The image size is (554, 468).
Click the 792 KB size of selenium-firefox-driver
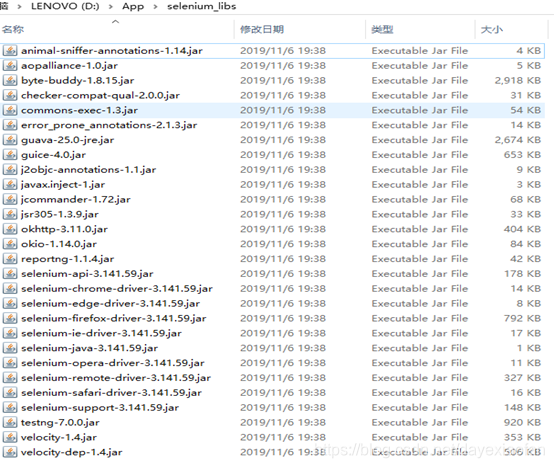click(x=522, y=318)
